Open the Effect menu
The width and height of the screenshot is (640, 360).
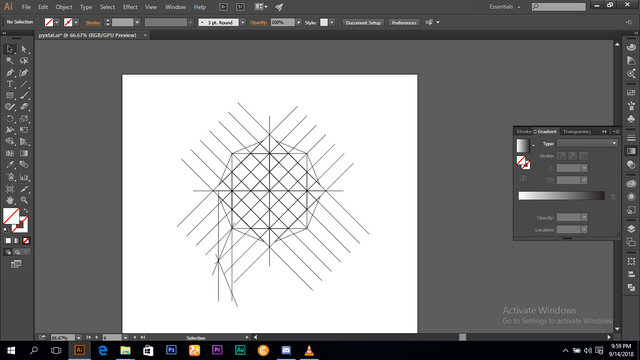pos(130,7)
